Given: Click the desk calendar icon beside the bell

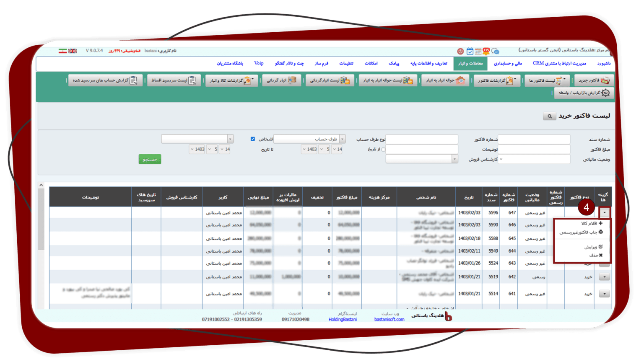Looking at the screenshot, I should pyautogui.click(x=478, y=51).
